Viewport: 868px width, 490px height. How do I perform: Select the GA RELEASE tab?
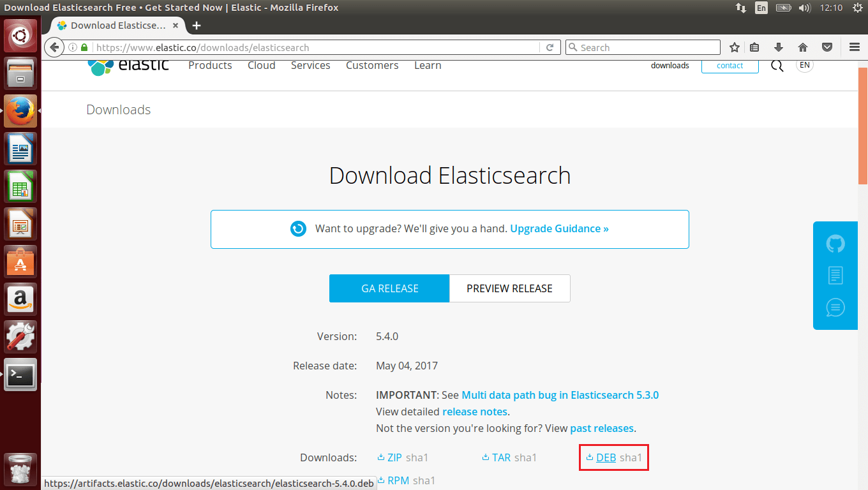389,288
